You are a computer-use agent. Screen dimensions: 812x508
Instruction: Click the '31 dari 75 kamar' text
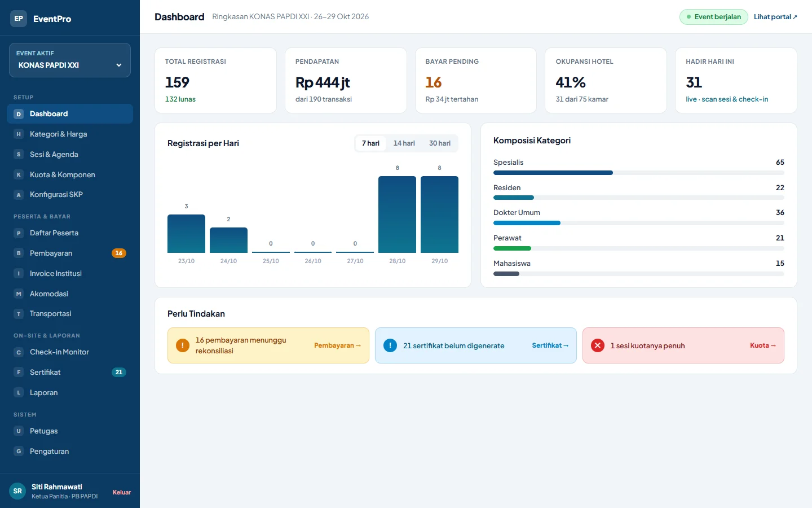(582, 99)
